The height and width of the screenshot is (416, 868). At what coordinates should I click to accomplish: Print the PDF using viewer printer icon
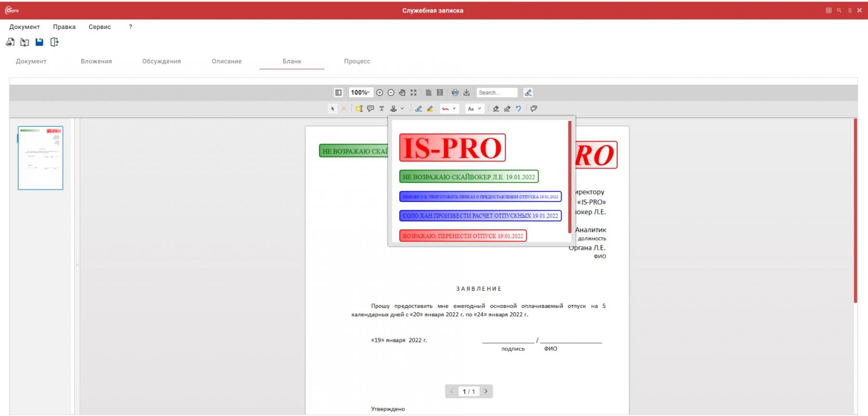click(x=455, y=93)
